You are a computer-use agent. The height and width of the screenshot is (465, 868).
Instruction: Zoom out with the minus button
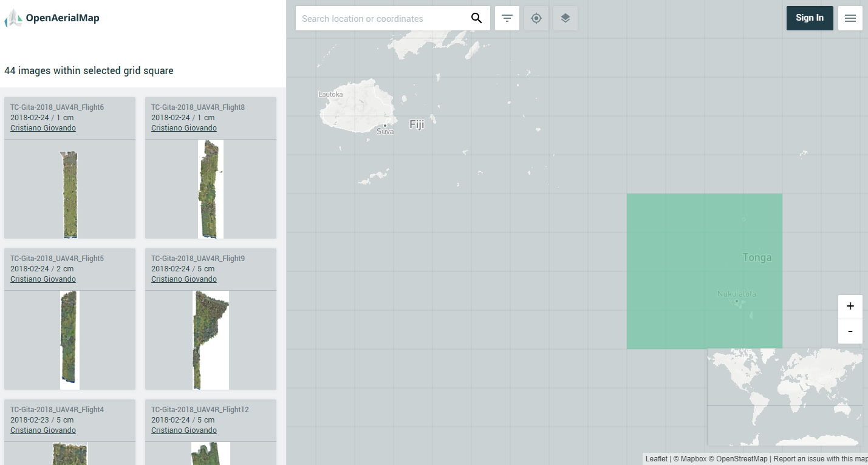tap(850, 331)
